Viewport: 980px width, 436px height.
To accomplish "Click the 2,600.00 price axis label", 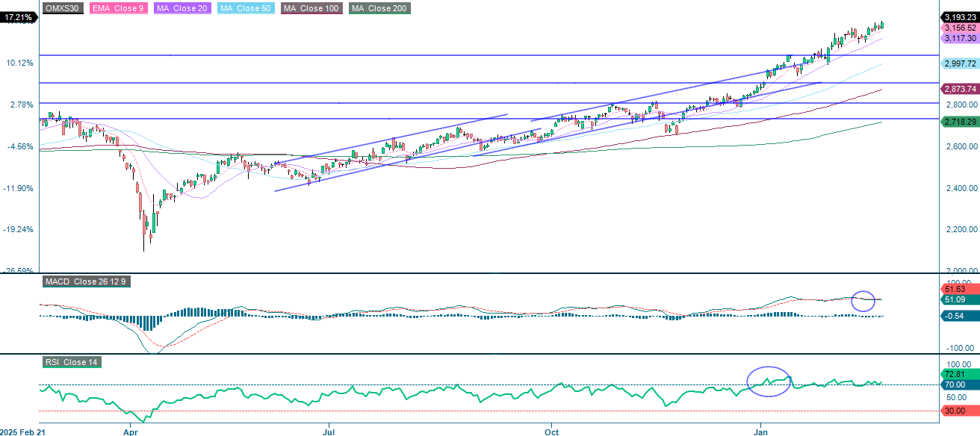I will tap(961, 146).
